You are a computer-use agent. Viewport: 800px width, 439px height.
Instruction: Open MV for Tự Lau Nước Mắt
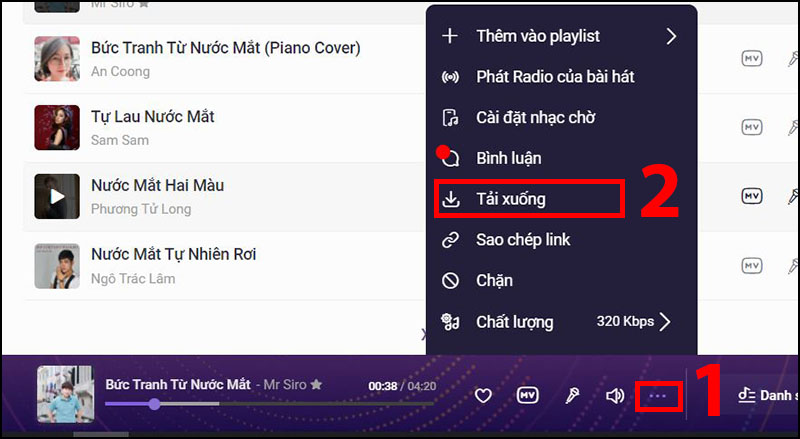point(752,127)
